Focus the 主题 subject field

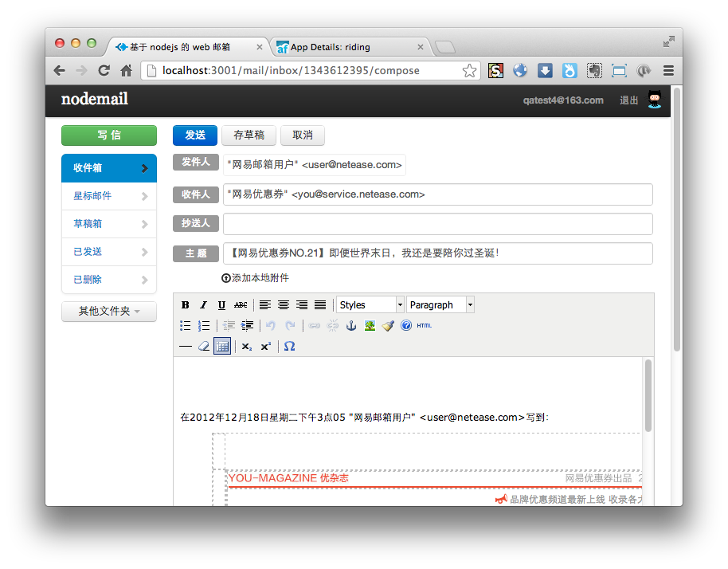pos(438,253)
